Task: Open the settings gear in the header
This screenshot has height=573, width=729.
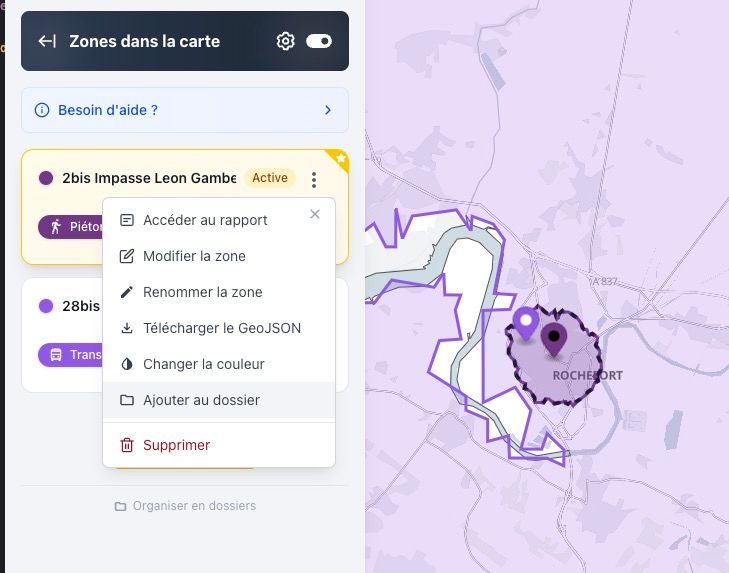Action: 285,41
